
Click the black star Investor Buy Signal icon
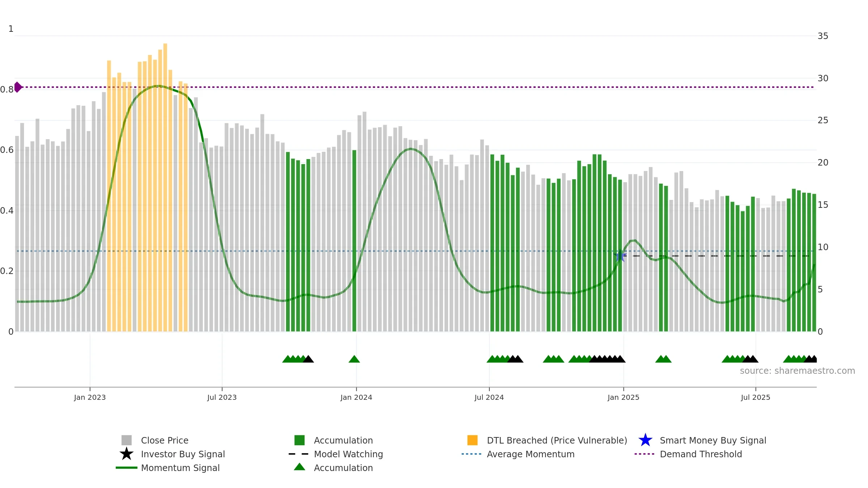click(127, 454)
